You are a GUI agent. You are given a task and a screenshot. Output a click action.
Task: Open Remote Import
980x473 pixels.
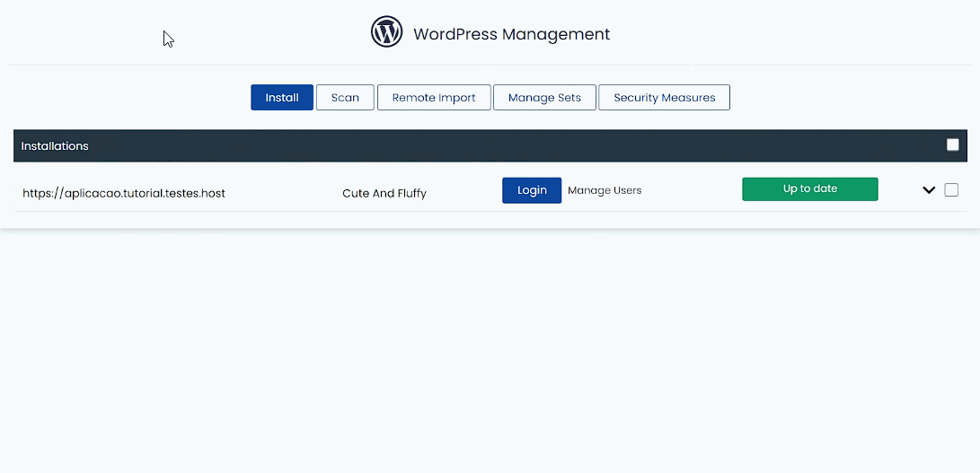[434, 98]
